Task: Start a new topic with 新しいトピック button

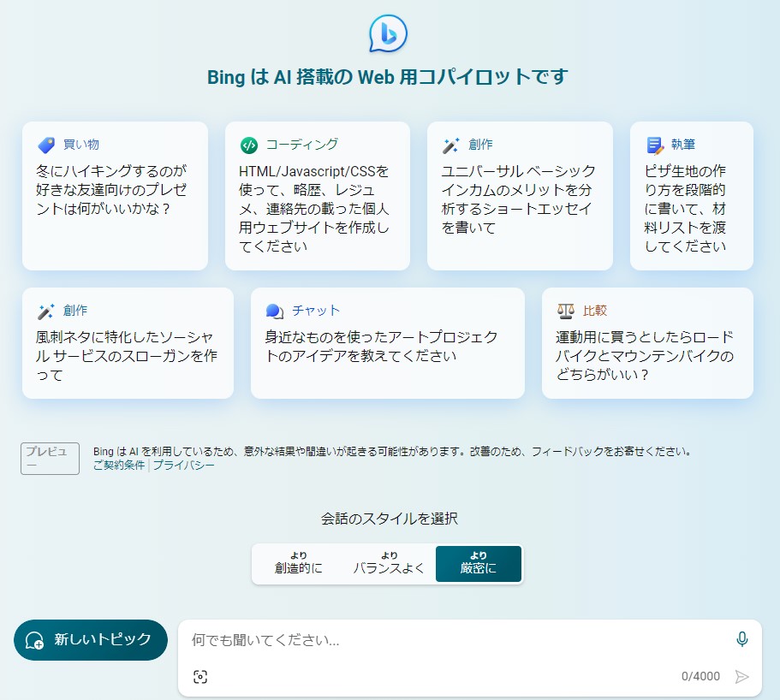Action: [91, 640]
